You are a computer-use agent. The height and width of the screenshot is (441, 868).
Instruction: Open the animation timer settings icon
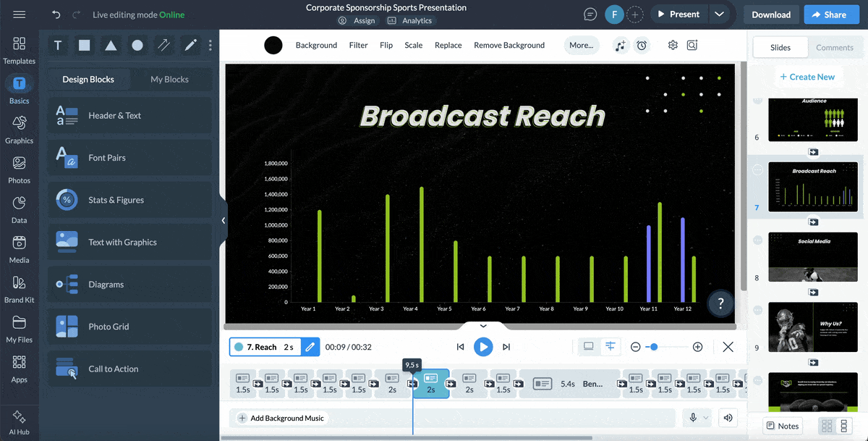pyautogui.click(x=642, y=45)
